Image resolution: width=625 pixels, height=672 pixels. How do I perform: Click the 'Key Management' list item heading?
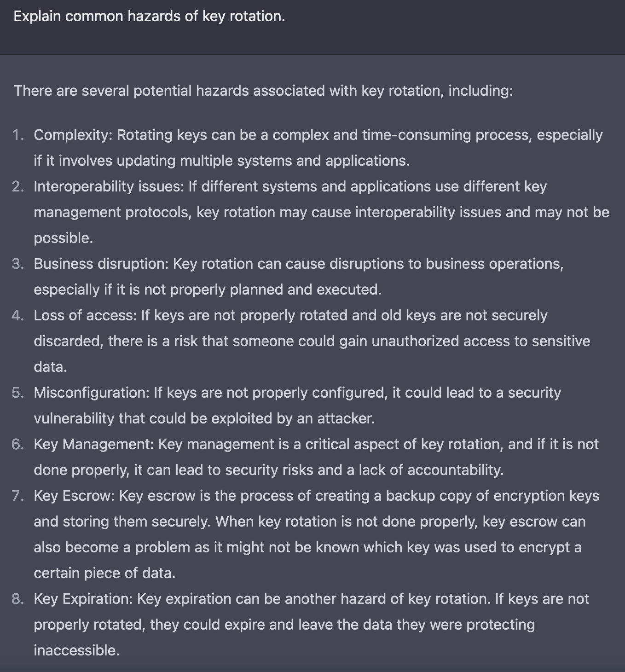click(x=94, y=444)
